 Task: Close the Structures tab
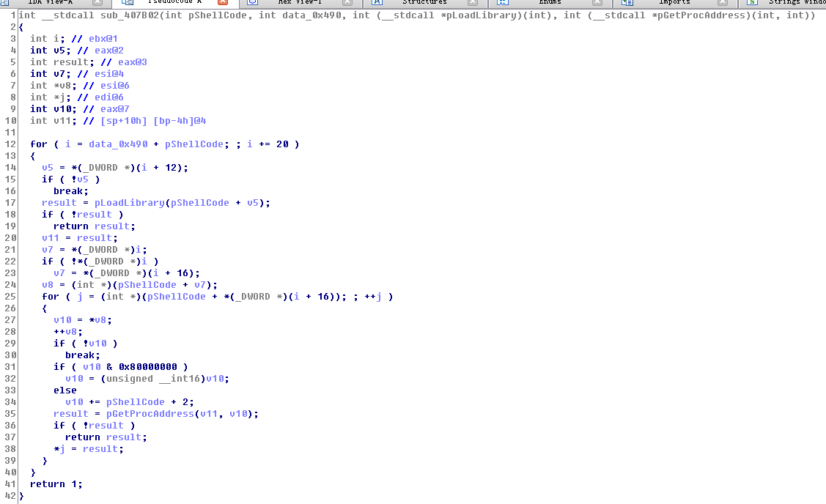[x=473, y=2]
